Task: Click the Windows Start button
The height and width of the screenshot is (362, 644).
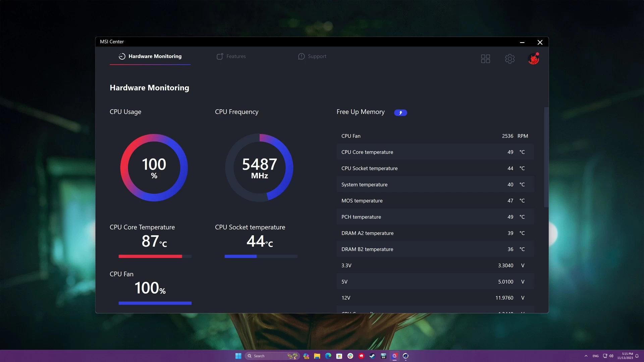Action: pos(238,356)
